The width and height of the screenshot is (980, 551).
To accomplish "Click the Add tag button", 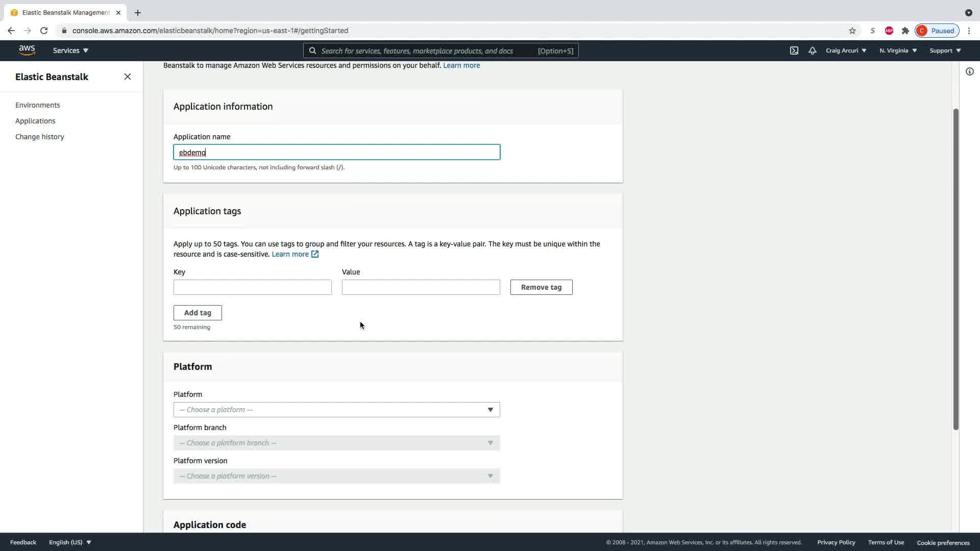I will click(x=198, y=313).
